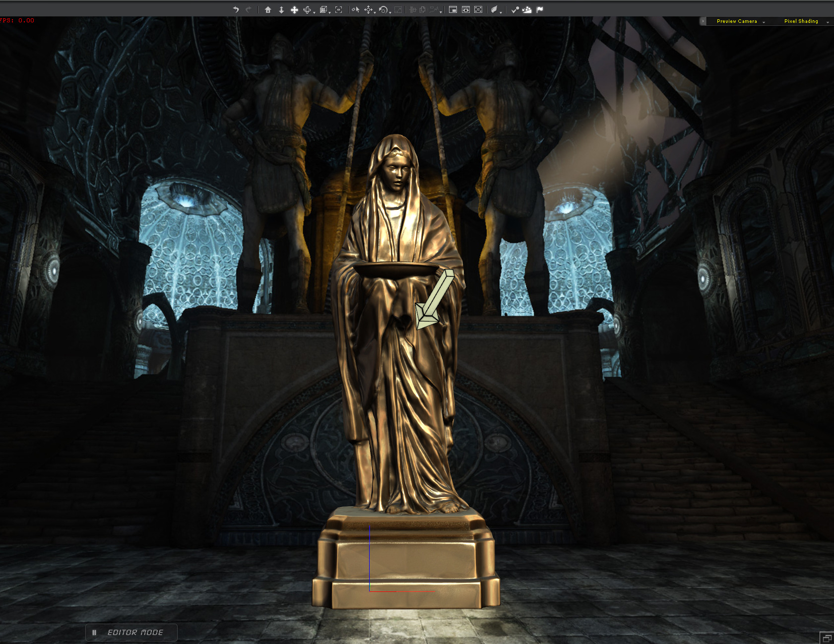Click the flag icon in toolbar
This screenshot has height=644, width=834.
point(540,9)
